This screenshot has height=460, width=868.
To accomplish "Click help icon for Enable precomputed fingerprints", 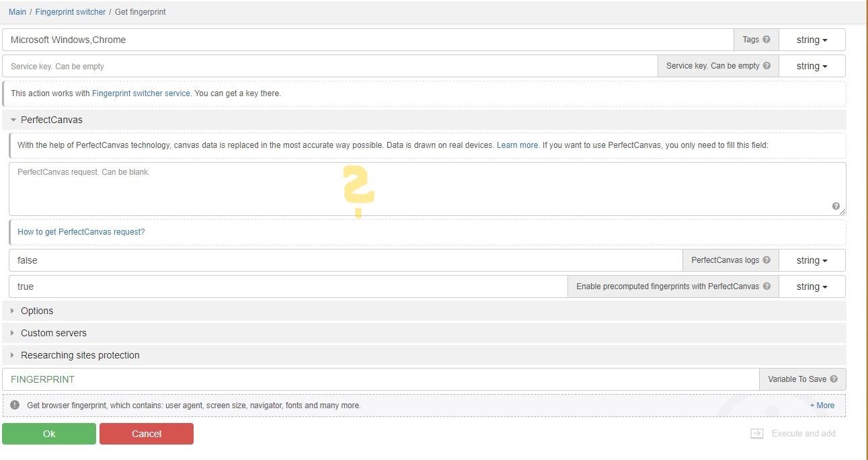I will 766,286.
